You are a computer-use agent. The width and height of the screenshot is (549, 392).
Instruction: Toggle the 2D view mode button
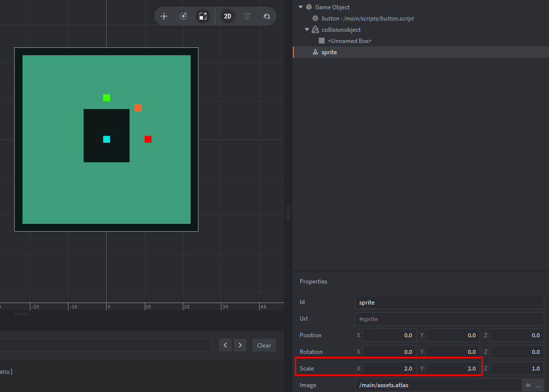pyautogui.click(x=227, y=16)
